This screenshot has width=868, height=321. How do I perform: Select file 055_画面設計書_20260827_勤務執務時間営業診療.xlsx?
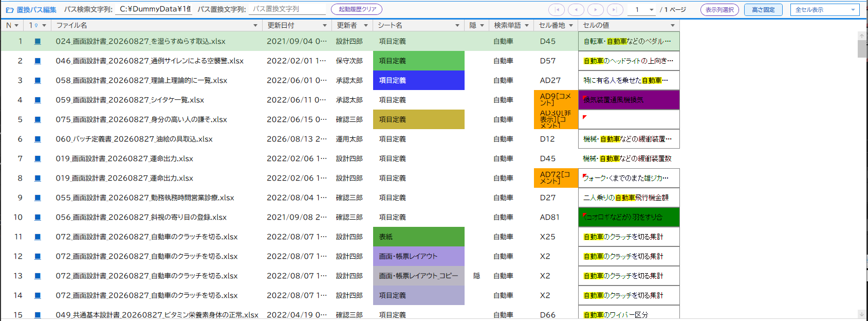coord(145,198)
